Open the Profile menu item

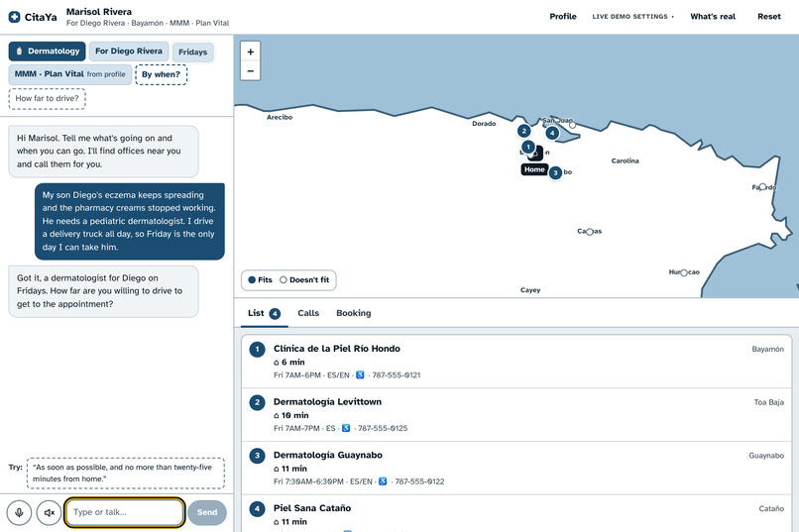pos(562,17)
